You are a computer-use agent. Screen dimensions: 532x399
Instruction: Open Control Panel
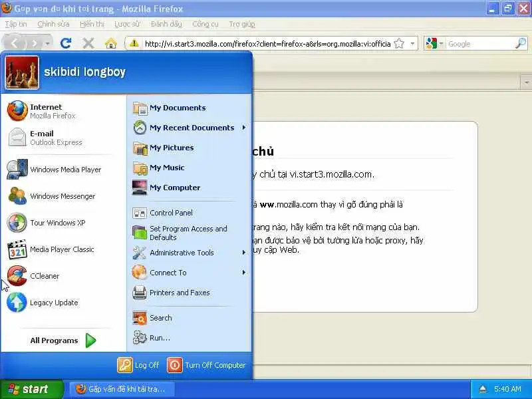click(x=189, y=213)
